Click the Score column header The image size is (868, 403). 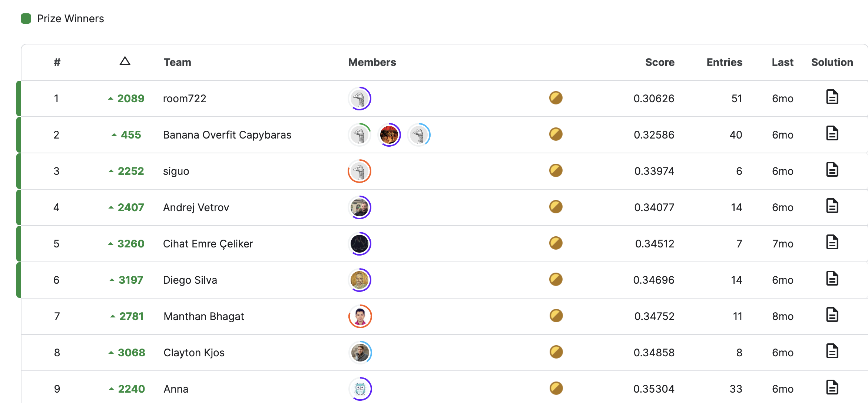click(x=659, y=62)
